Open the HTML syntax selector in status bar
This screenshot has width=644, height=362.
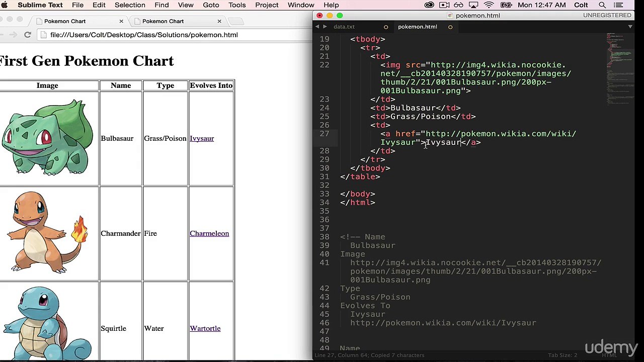tap(609, 355)
